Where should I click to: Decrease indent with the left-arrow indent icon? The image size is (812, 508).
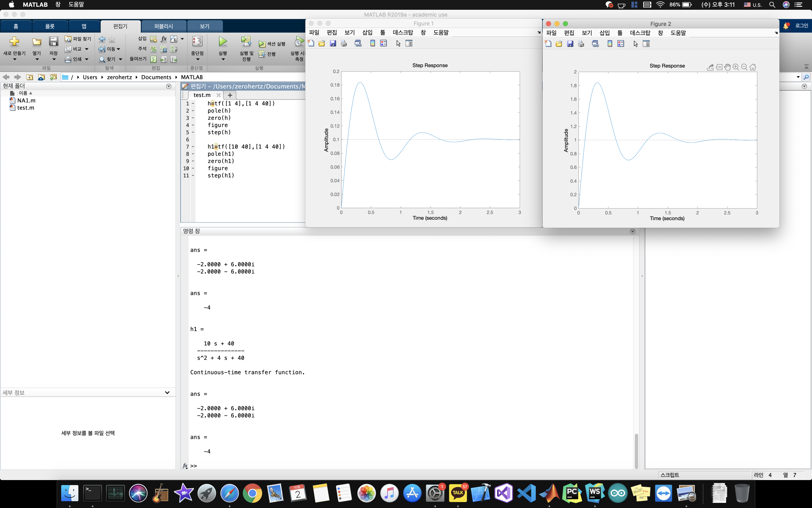(174, 59)
